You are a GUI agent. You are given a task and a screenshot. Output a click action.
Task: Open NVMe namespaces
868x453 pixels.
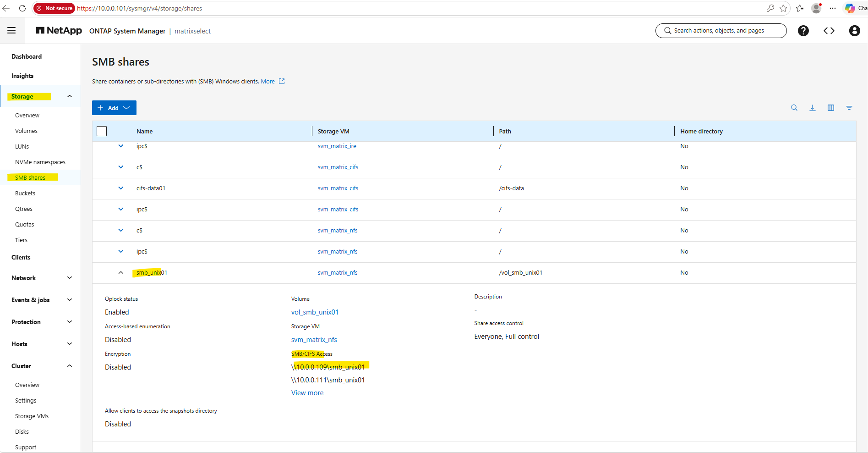click(40, 162)
